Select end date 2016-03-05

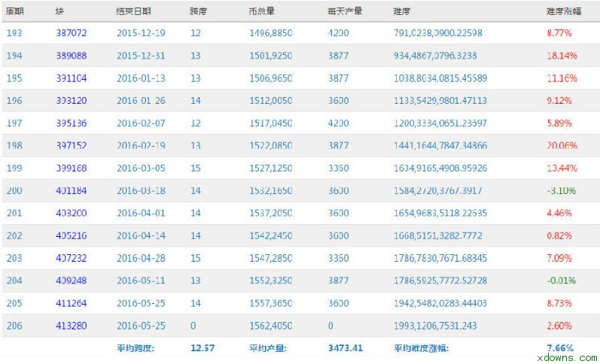[x=142, y=168]
